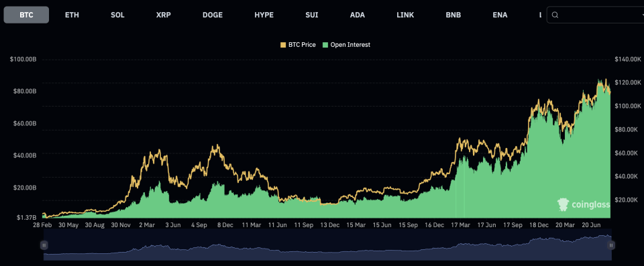Click right range slider handle
644x266 pixels.
(611, 245)
